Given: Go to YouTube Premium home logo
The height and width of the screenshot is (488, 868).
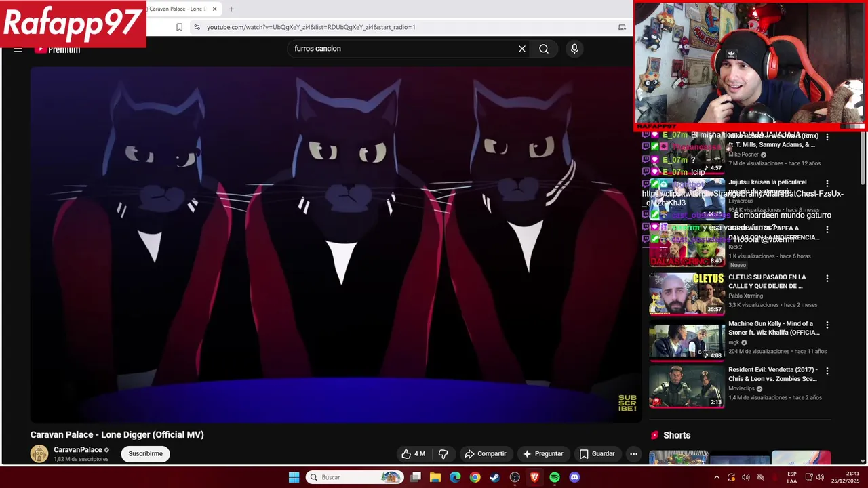Looking at the screenshot, I should coord(58,49).
